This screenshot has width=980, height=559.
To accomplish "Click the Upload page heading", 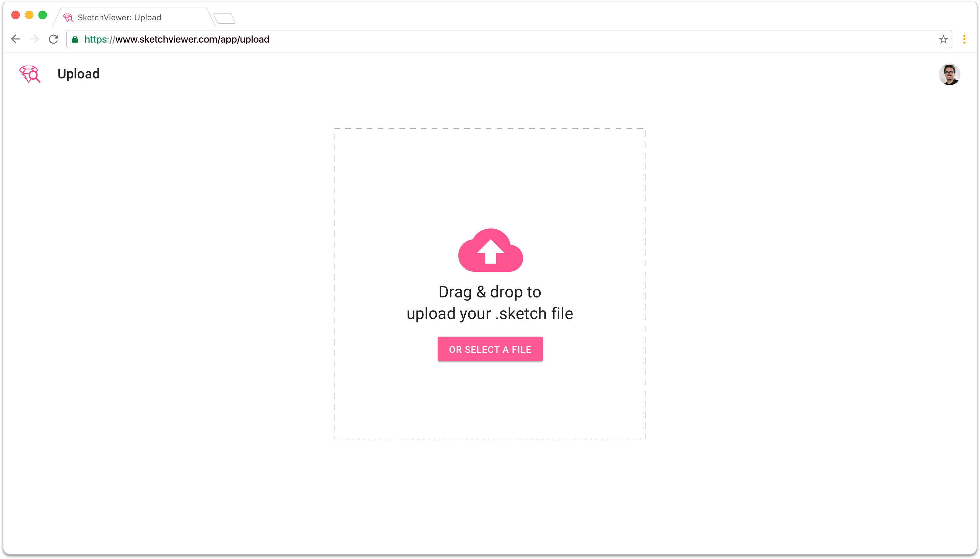I will tap(78, 74).
